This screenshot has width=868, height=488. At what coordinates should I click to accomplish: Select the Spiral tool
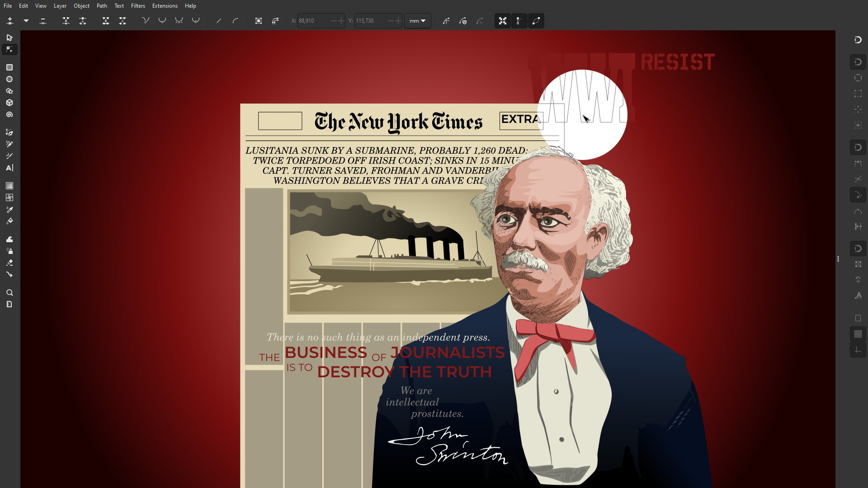9,115
